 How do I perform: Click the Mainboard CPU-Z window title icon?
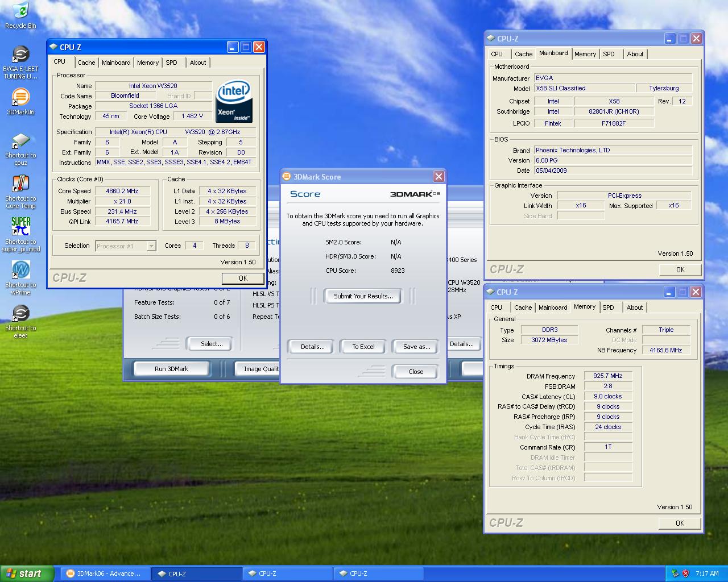pyautogui.click(x=490, y=39)
